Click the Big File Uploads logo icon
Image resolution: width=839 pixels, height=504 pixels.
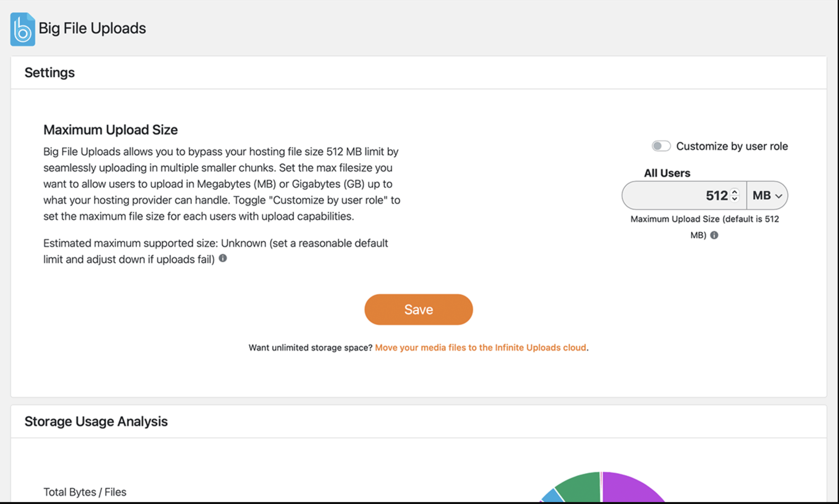[23, 29]
